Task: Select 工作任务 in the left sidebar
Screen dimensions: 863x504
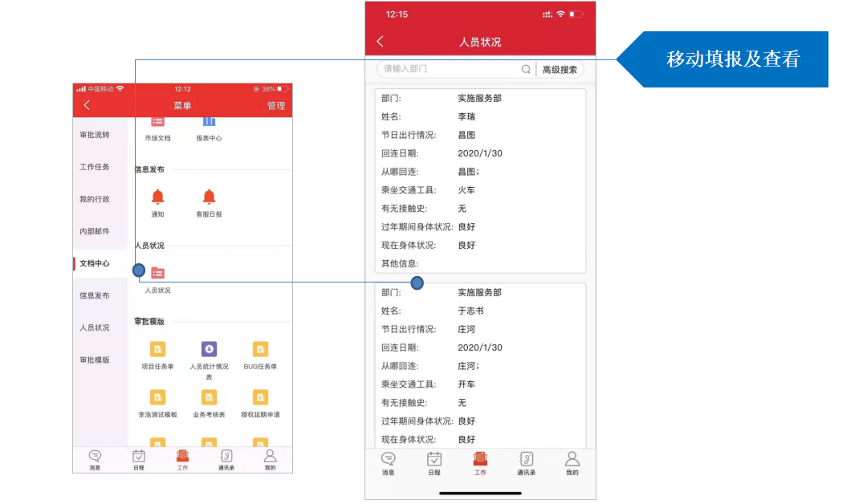Action: 95,167
